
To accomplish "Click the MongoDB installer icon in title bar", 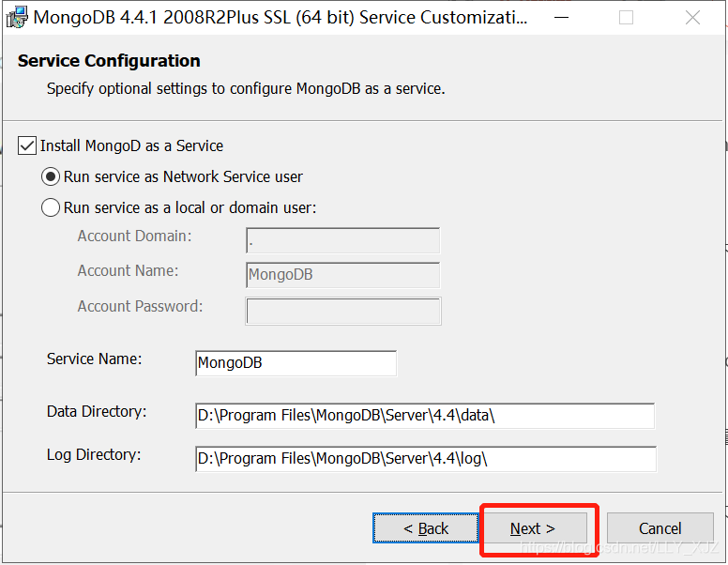I will coord(17,18).
